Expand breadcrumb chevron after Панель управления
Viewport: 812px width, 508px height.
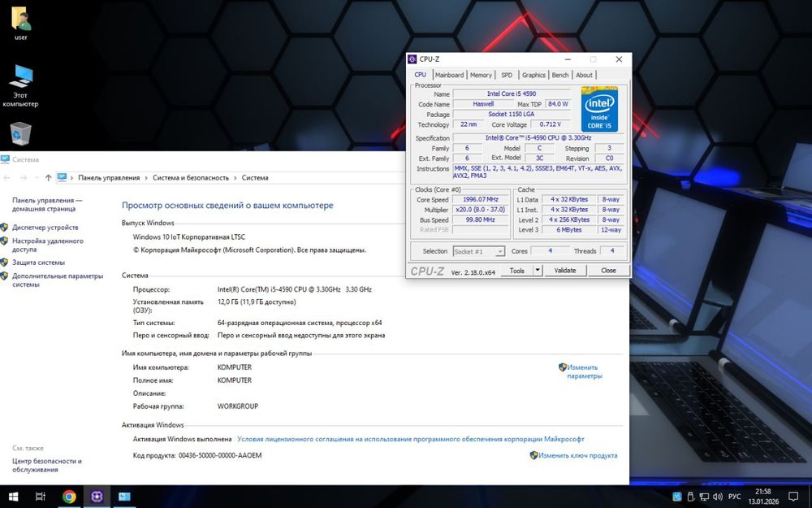click(x=146, y=178)
